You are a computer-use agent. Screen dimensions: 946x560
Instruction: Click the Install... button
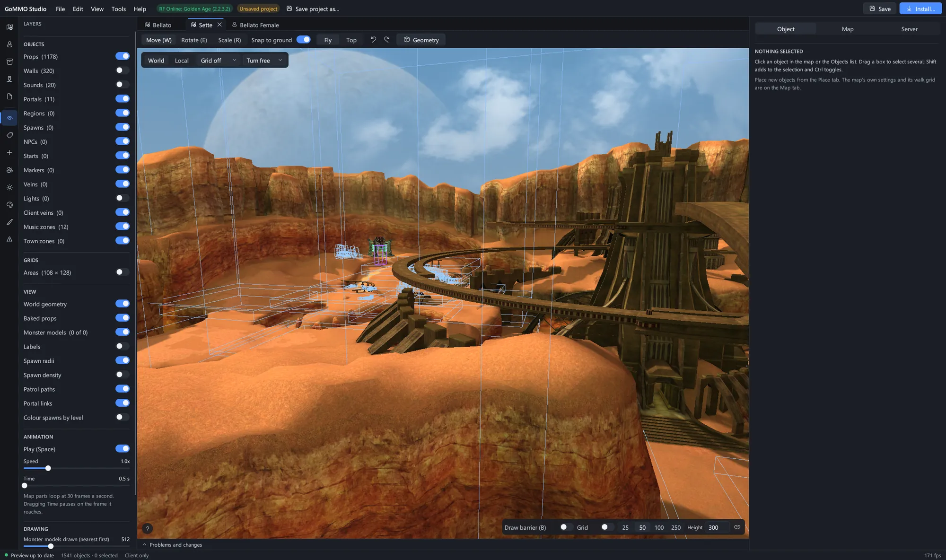(x=920, y=9)
